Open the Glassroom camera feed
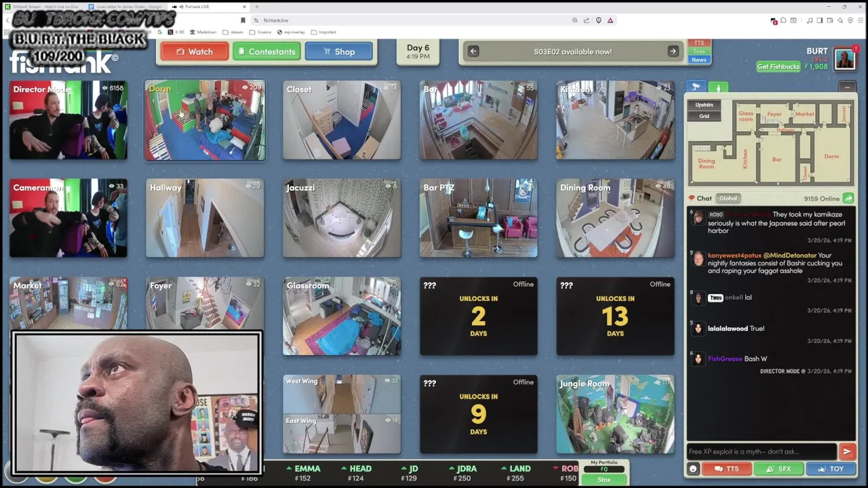 tap(342, 317)
